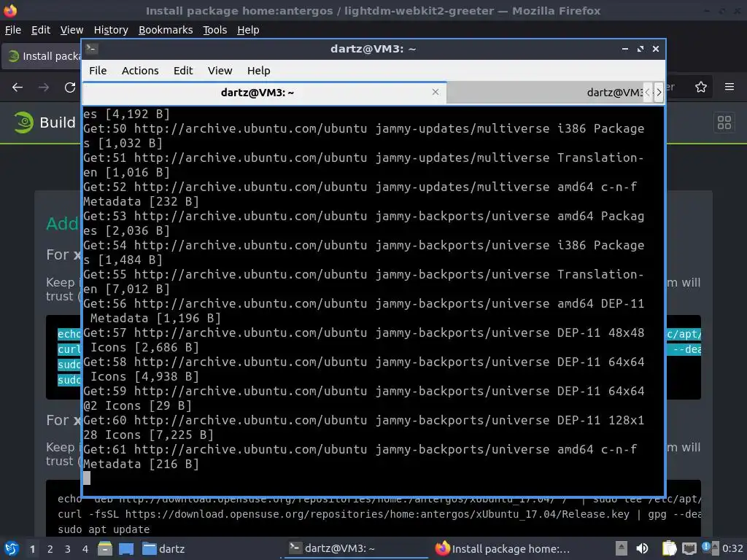
Task: Open the File menu in terminal window
Action: tap(98, 71)
